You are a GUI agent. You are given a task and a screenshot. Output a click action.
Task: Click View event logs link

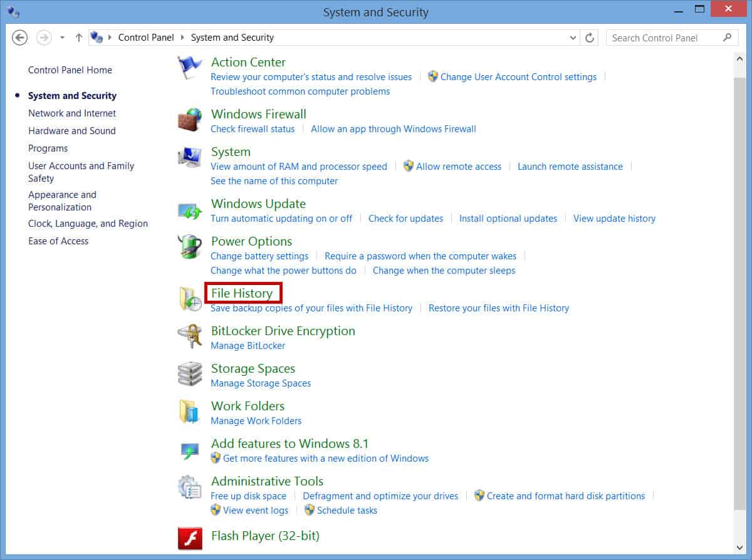point(256,511)
